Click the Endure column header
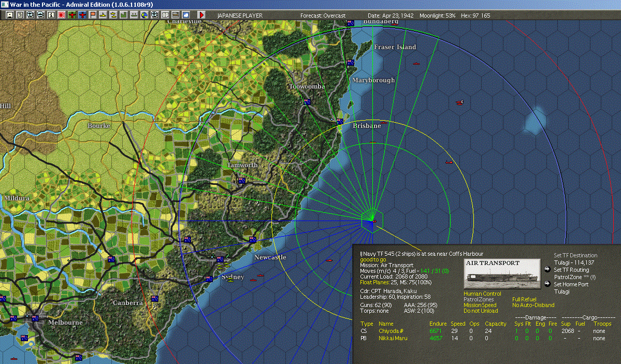 [438, 324]
